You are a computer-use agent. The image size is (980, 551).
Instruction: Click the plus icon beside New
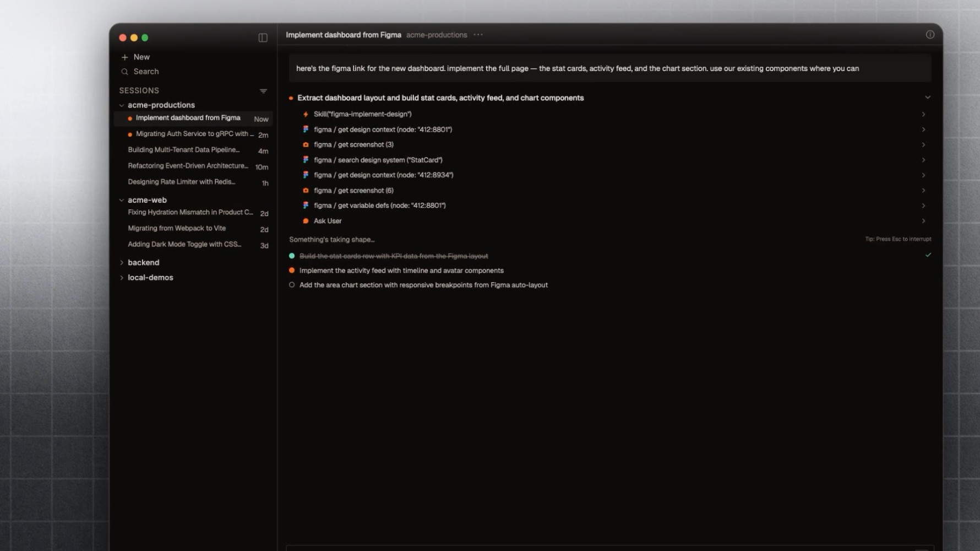pos(124,57)
